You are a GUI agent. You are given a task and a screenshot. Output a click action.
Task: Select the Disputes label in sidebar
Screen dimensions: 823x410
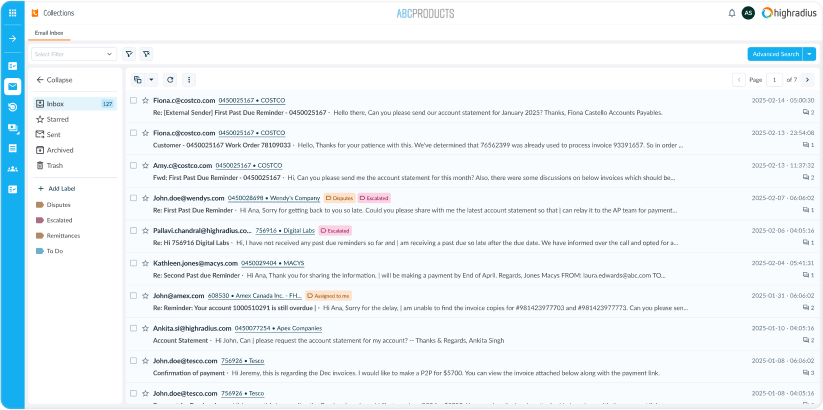[54, 205]
